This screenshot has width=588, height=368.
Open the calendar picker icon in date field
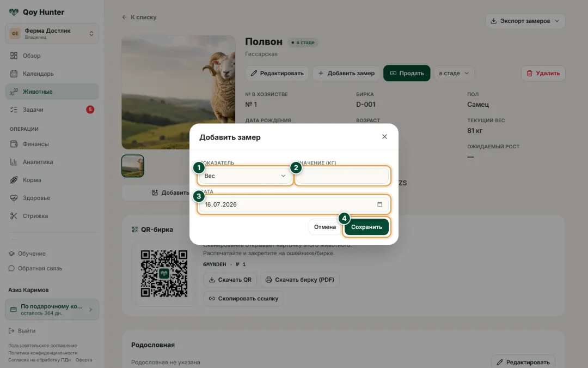pos(379,204)
